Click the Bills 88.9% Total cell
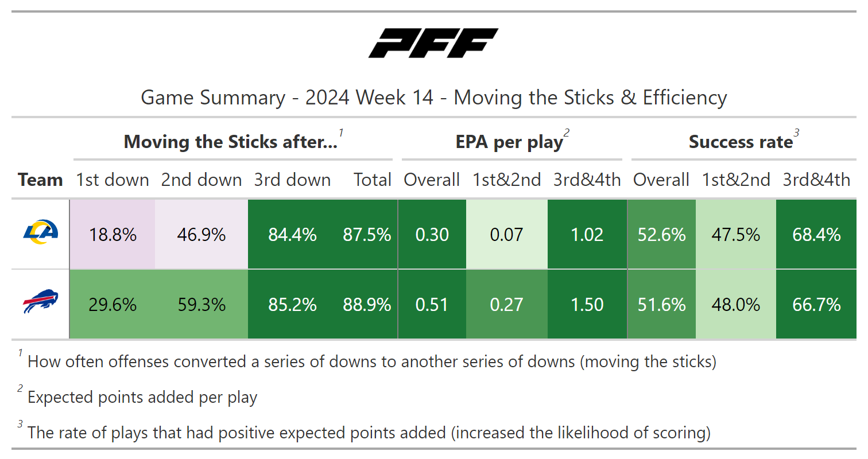The image size is (868, 459). [367, 305]
